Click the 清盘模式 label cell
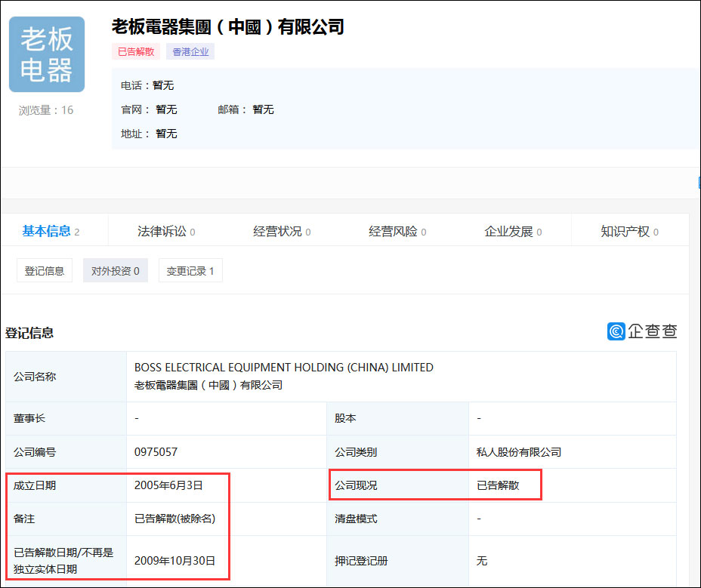 coord(397,519)
